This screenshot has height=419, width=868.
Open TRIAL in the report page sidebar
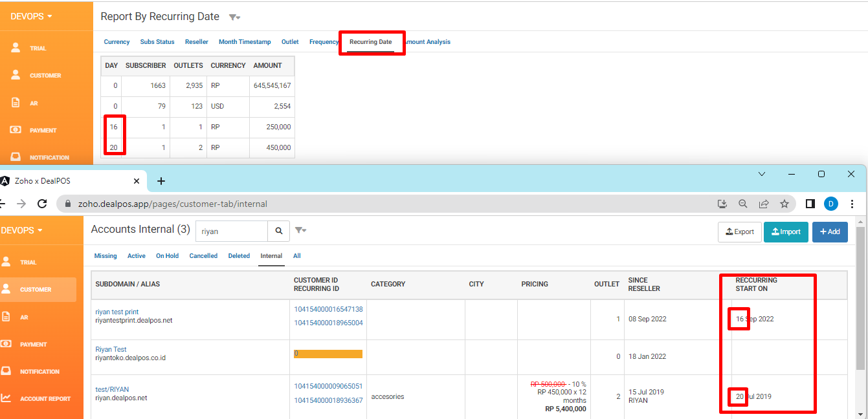click(38, 48)
